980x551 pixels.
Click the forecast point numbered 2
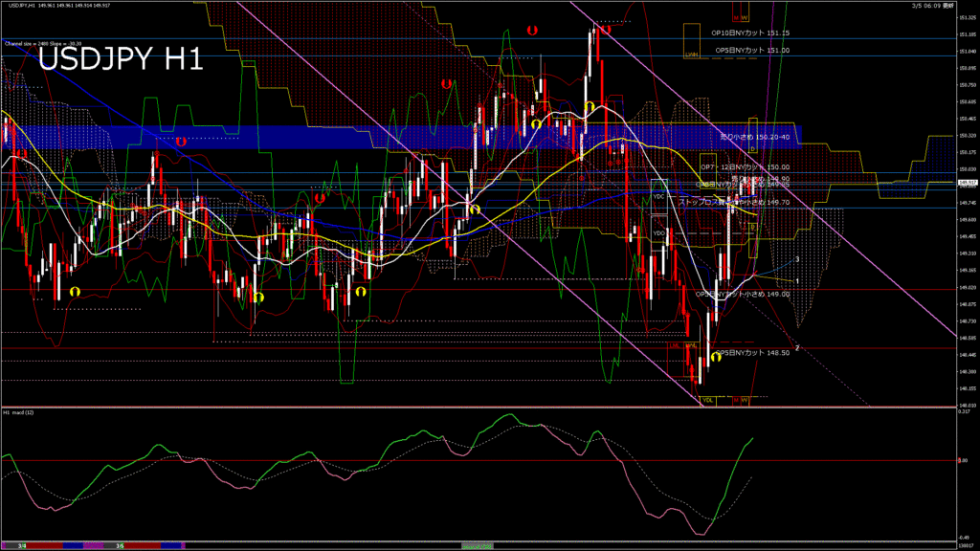[x=797, y=348]
